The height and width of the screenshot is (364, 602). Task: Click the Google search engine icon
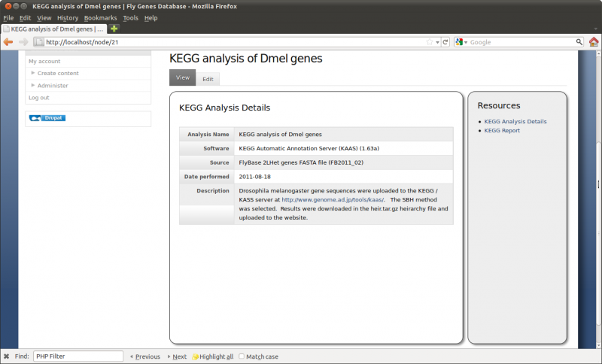459,42
